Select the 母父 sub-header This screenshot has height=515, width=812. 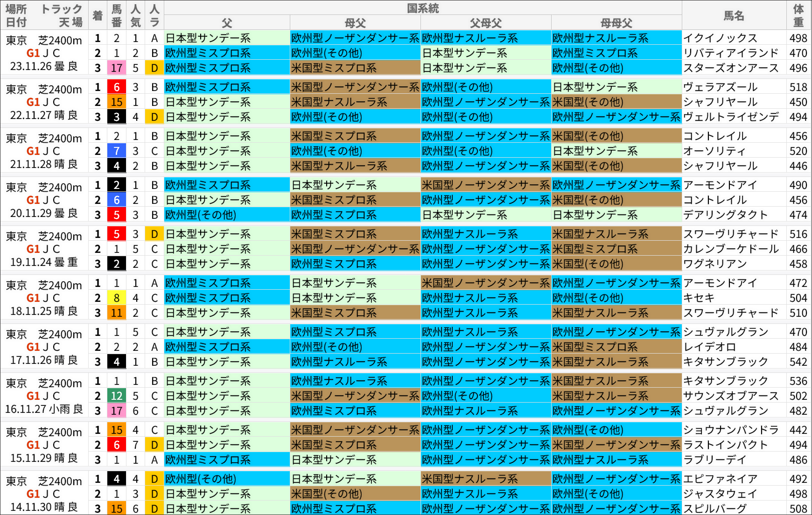pos(355,23)
